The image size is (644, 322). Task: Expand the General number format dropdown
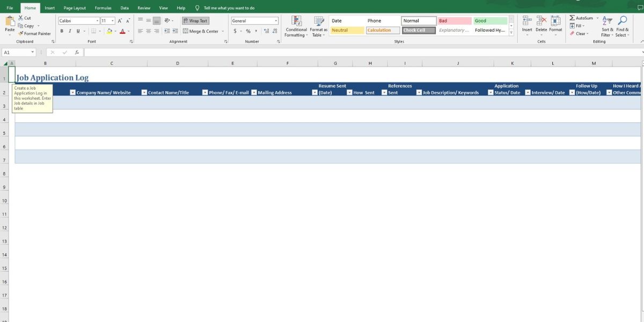[x=276, y=21]
